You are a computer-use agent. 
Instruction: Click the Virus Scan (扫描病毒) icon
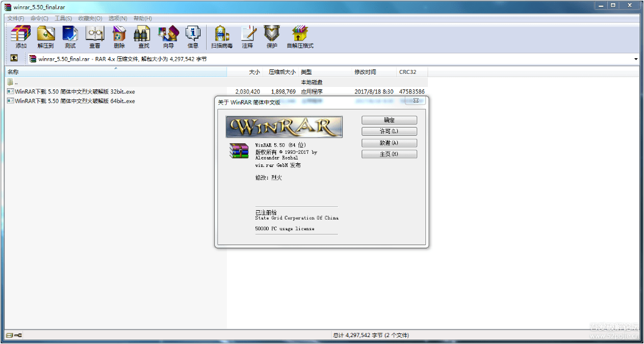[x=222, y=37]
